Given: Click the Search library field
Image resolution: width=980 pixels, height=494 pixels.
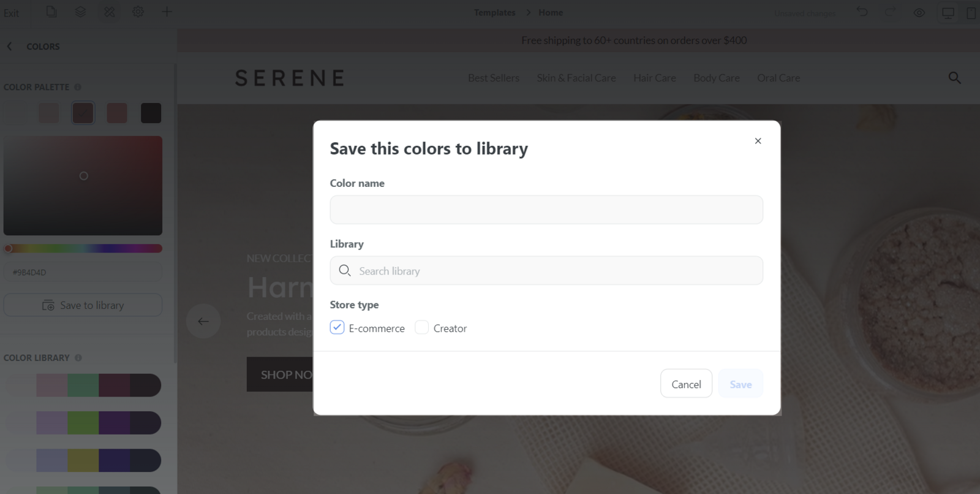Looking at the screenshot, I should point(546,270).
